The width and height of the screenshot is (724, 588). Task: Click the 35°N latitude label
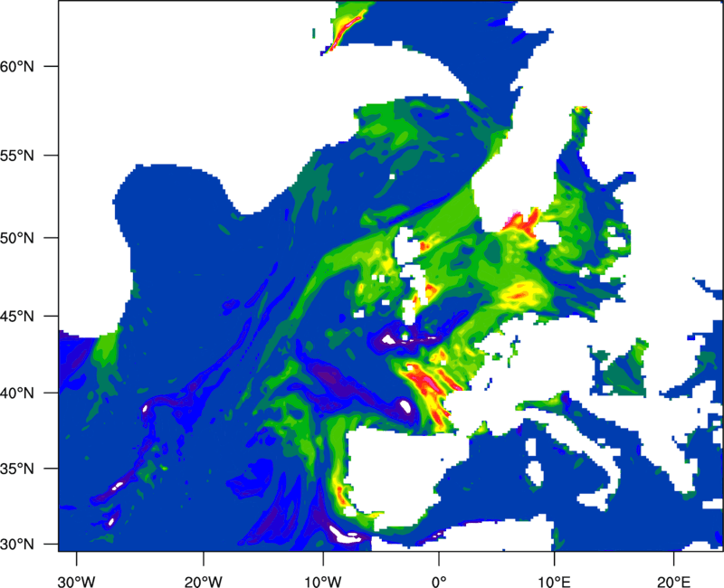click(17, 469)
